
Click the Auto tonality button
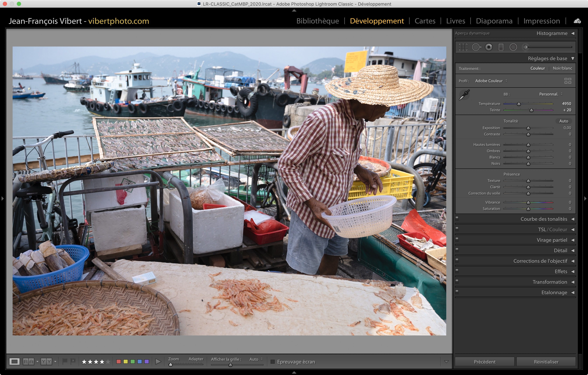(x=563, y=121)
